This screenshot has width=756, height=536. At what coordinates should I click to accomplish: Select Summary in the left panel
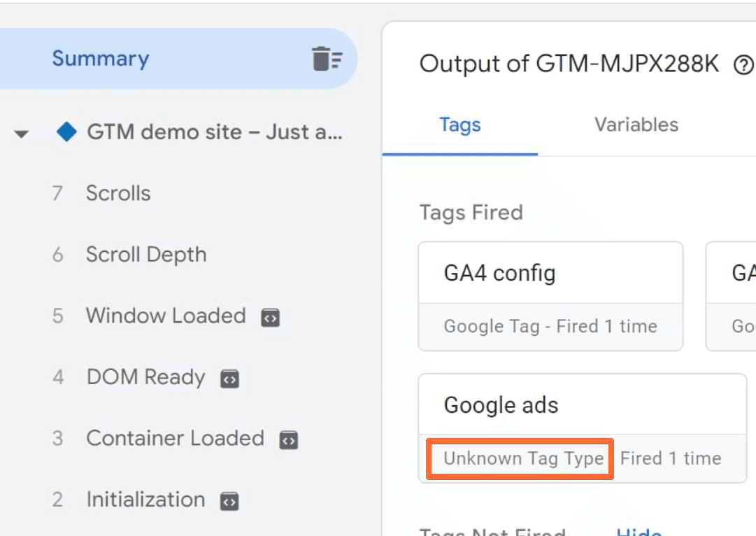click(x=101, y=59)
